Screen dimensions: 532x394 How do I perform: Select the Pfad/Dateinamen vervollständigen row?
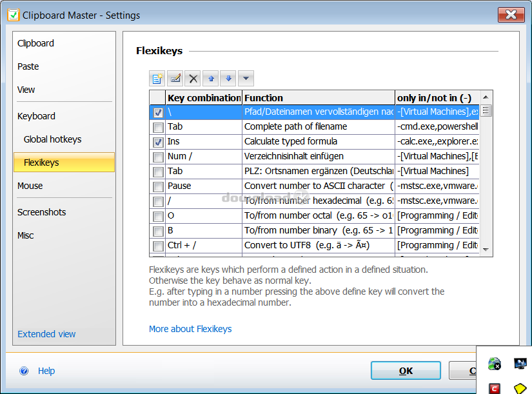point(314,112)
